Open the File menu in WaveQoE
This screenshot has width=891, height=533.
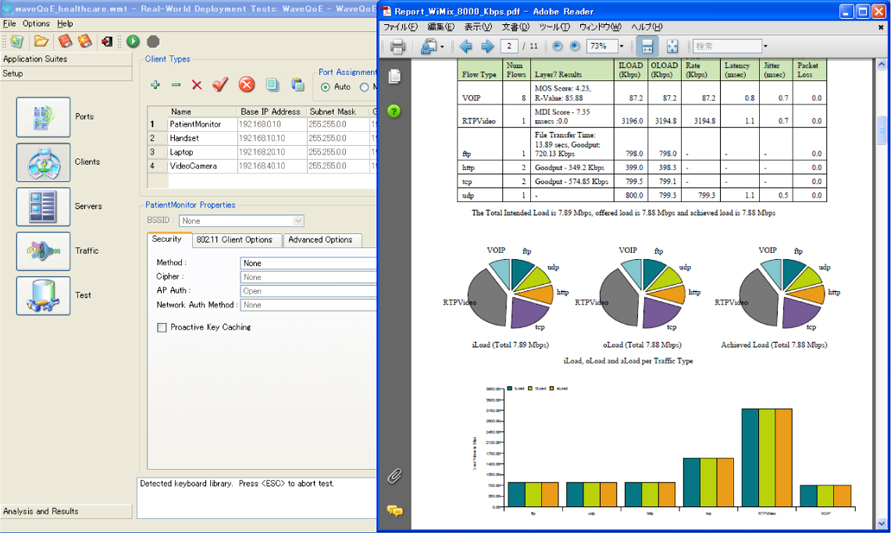pyautogui.click(x=10, y=24)
